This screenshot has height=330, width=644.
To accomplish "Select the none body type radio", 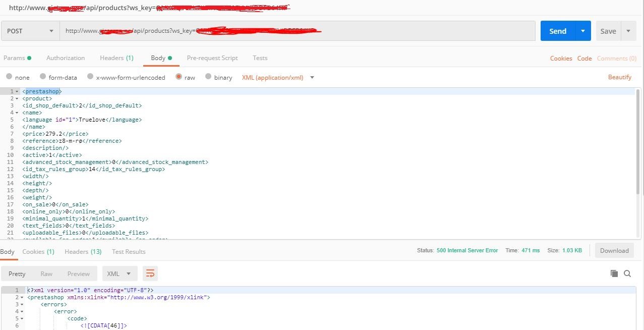I will tap(9, 77).
